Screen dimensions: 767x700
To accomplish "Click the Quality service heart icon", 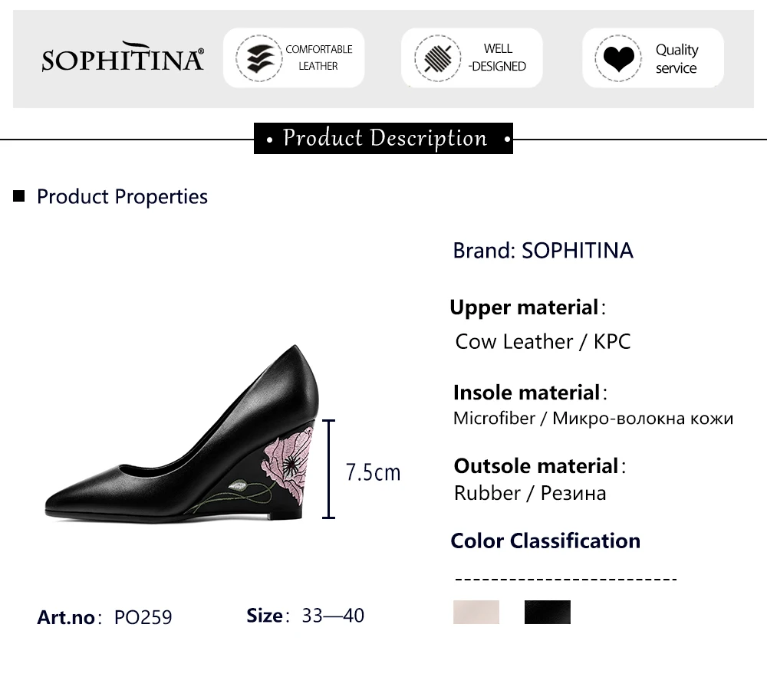I will [617, 58].
